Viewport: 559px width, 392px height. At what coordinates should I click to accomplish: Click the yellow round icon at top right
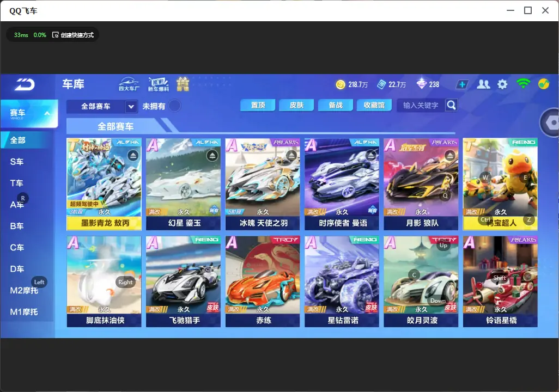tap(544, 84)
